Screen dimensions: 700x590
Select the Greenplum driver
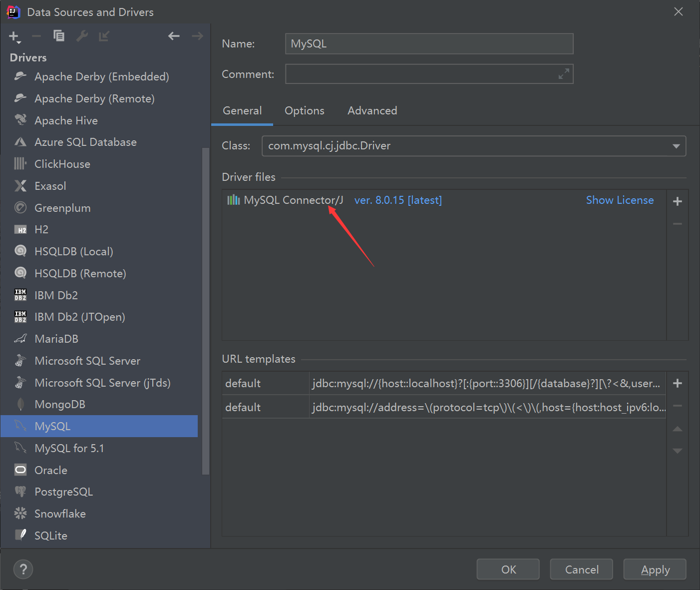coord(99,208)
